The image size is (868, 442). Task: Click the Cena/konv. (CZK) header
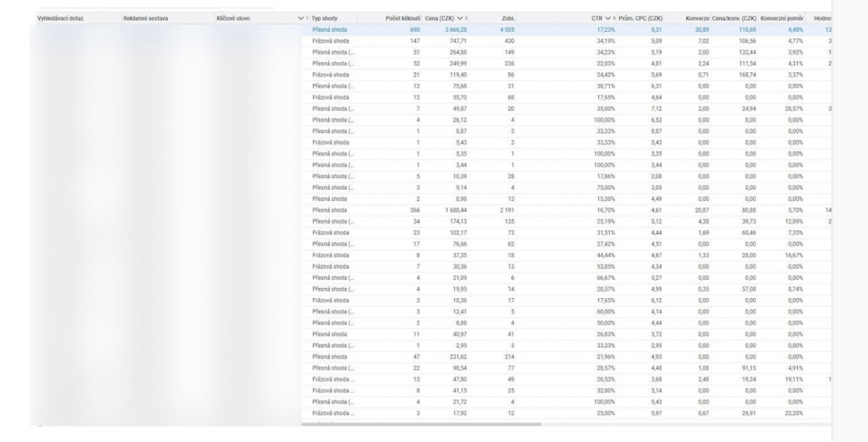coord(734,17)
